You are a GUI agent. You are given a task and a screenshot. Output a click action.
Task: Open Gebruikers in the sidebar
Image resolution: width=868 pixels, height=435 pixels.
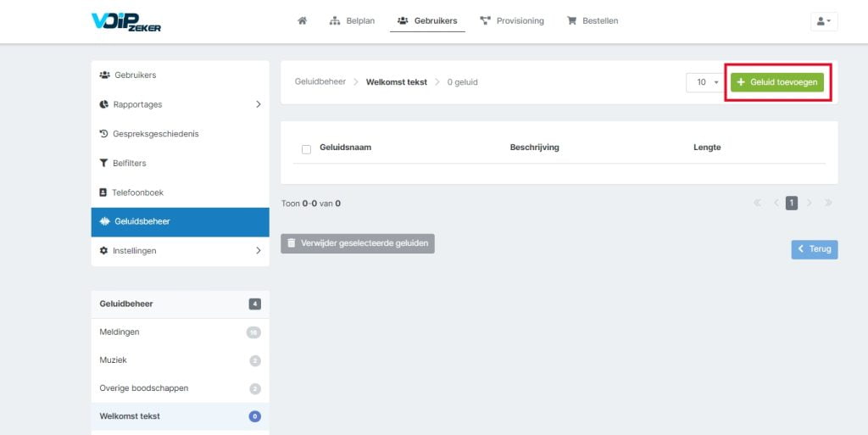pyautogui.click(x=180, y=75)
